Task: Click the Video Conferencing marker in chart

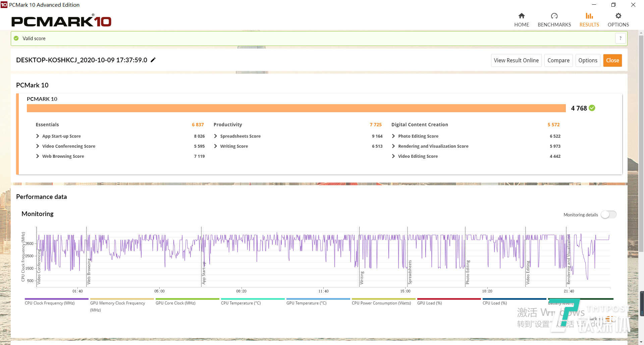Action: [x=39, y=267]
